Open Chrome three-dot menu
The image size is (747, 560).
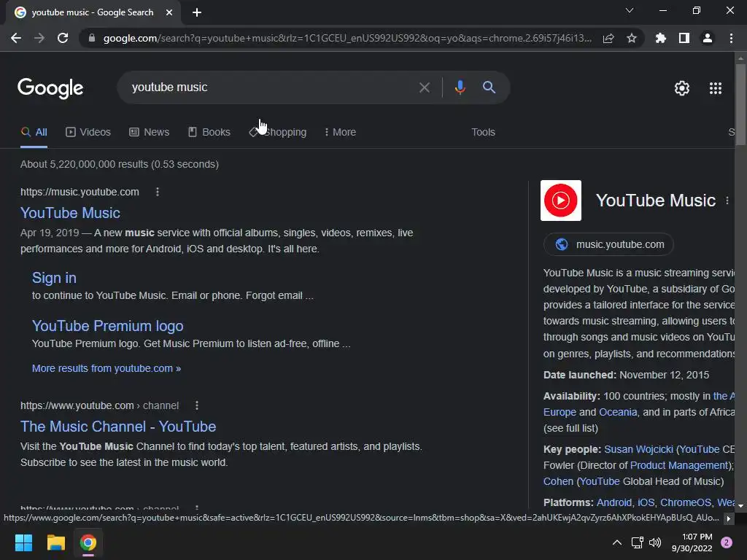(x=731, y=38)
